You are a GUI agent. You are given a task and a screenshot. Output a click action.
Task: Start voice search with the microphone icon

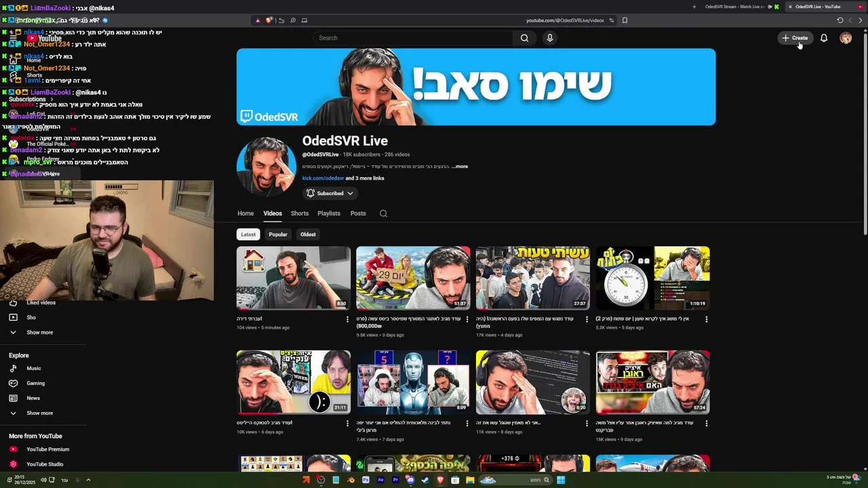coord(550,38)
